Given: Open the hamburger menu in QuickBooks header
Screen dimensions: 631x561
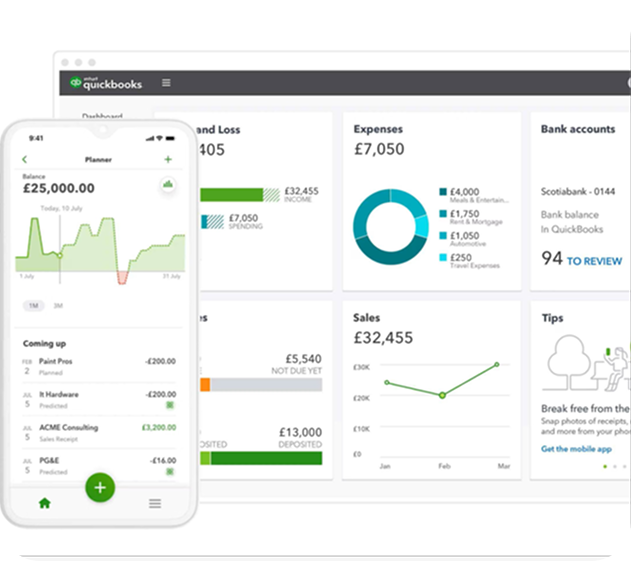Looking at the screenshot, I should pyautogui.click(x=166, y=83).
